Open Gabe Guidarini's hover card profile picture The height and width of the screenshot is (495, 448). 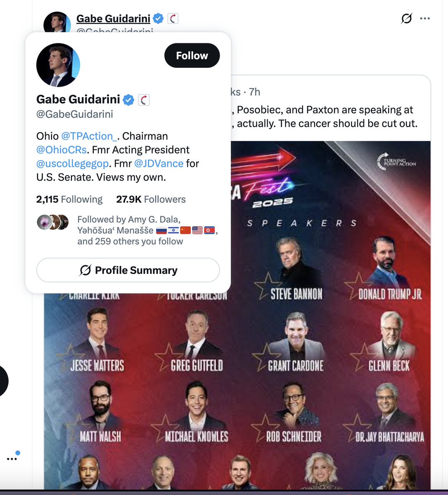click(58, 65)
